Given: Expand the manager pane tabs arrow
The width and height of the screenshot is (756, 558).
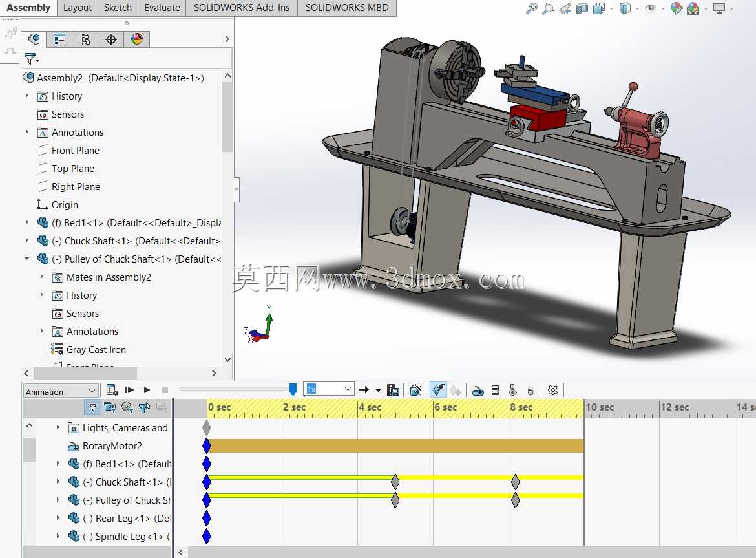Looking at the screenshot, I should point(227,39).
